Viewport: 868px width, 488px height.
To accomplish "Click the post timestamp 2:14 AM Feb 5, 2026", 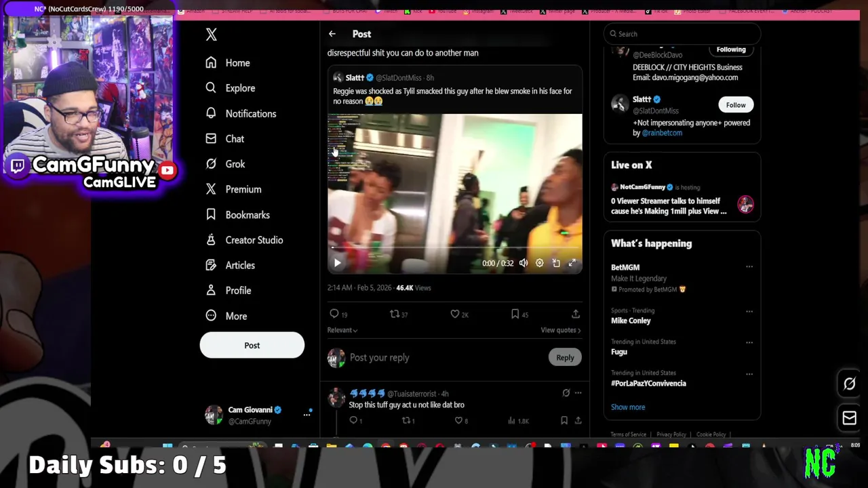I will (x=359, y=288).
